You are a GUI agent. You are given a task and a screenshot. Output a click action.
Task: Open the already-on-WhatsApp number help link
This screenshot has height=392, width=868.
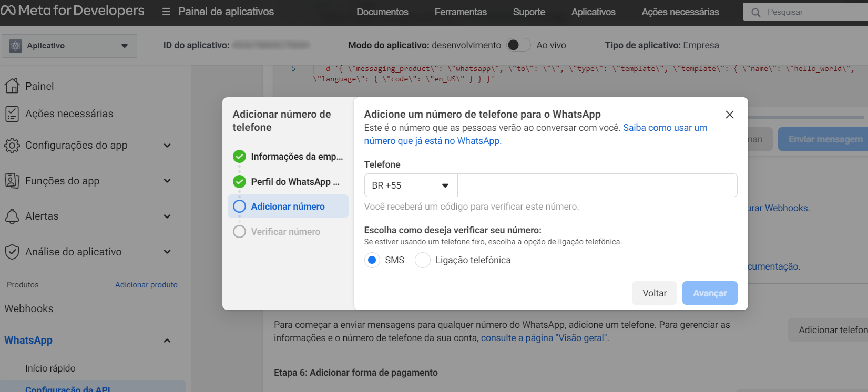pyautogui.click(x=536, y=134)
